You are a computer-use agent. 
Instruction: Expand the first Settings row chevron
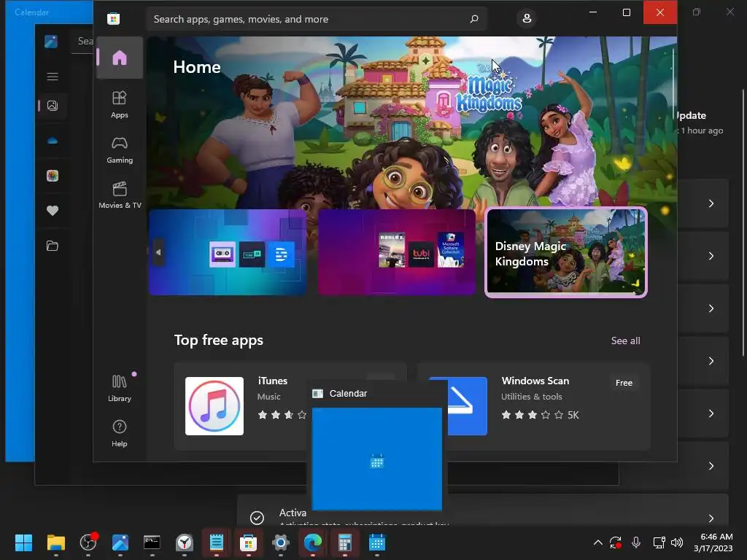click(711, 203)
